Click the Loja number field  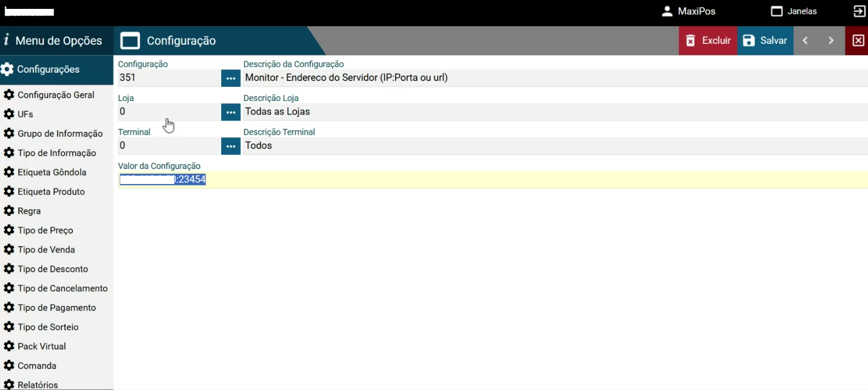(169, 112)
